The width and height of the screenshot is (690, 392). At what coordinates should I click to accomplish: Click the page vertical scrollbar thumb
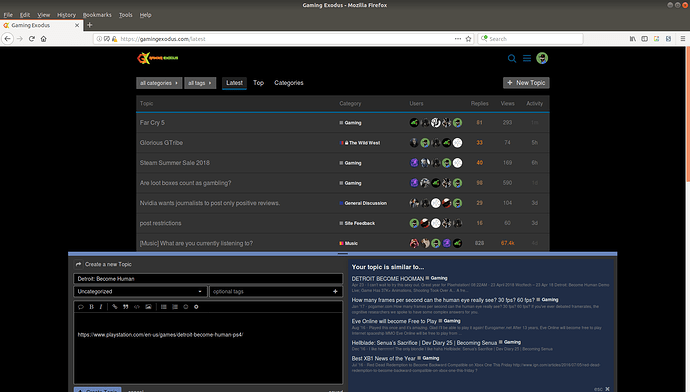coord(688,114)
